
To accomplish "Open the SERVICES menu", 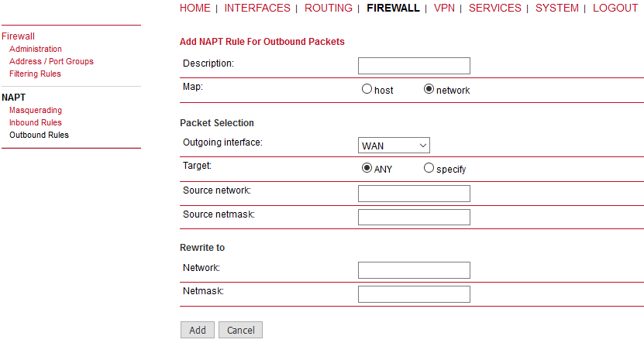I will (x=495, y=8).
